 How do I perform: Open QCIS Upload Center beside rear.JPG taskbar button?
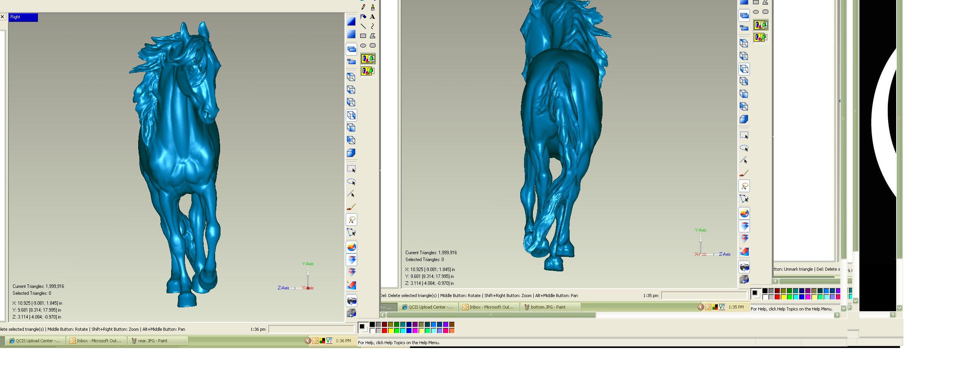[x=34, y=341]
